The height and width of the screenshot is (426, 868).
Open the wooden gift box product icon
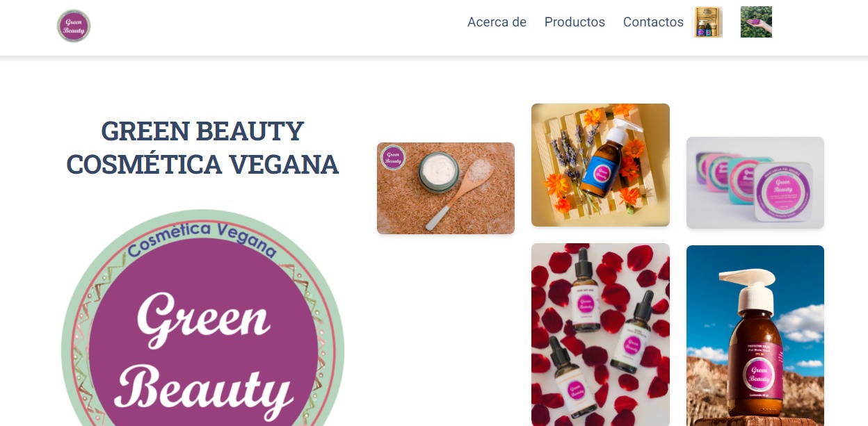coord(708,22)
